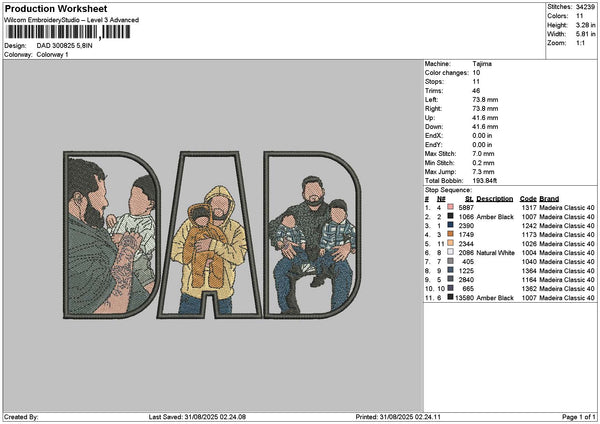Viewport: 600px width, 424px height.
Task: Select the Amber Black swatch with 1066 stitches
Action: coord(452,216)
